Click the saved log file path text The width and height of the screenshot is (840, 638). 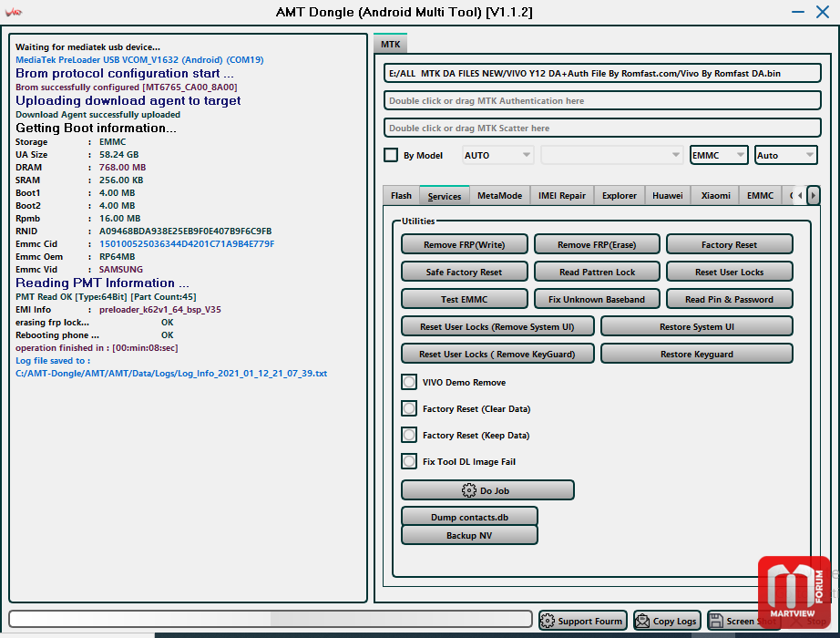[171, 373]
